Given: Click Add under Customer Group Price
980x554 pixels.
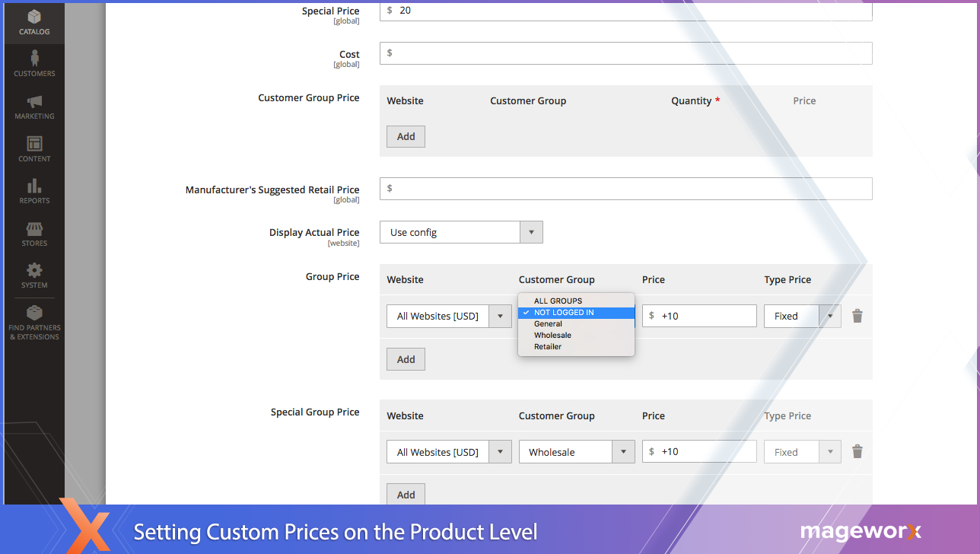Looking at the screenshot, I should 406,136.
